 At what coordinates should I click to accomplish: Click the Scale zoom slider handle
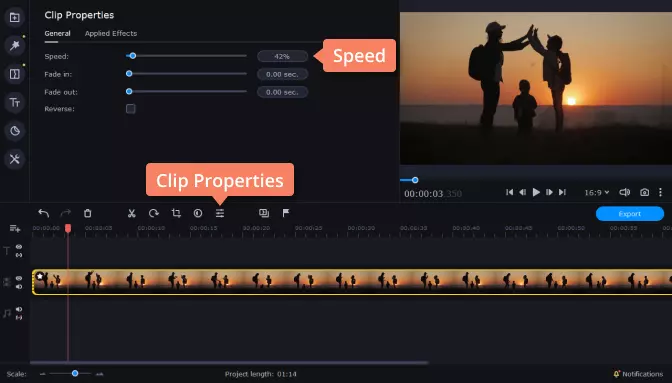[x=75, y=374]
